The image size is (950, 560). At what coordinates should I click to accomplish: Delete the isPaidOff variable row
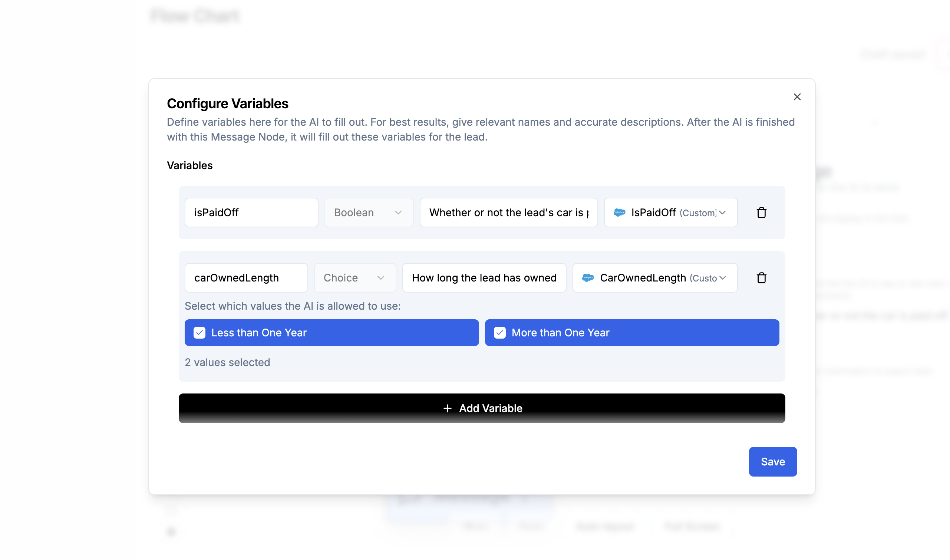[x=761, y=213]
